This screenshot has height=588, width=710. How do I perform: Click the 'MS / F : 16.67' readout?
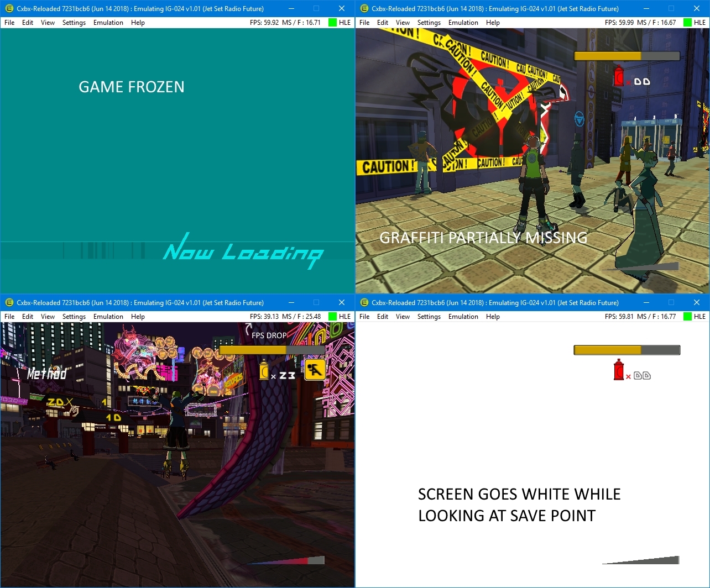click(656, 23)
